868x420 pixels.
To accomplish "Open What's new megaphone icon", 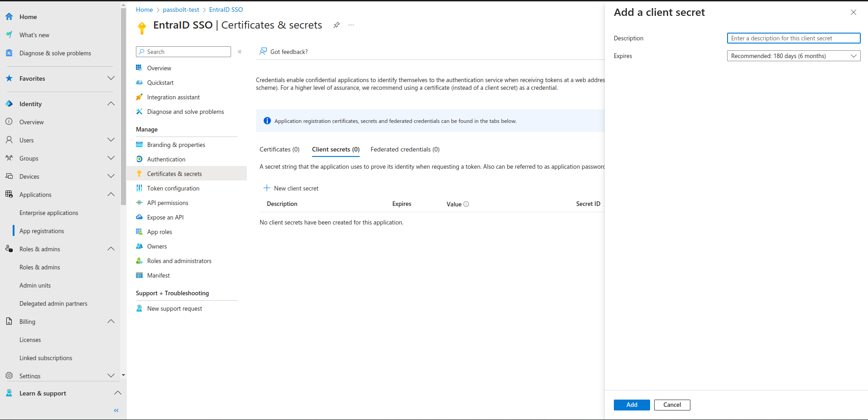I will pyautogui.click(x=9, y=35).
